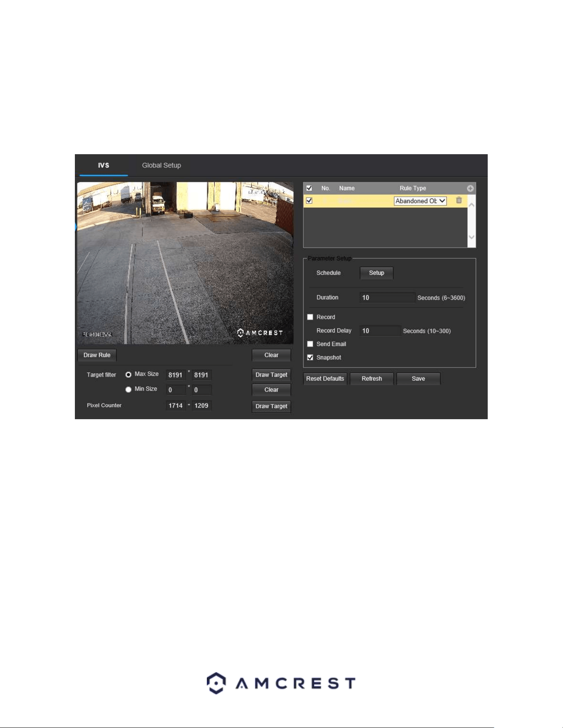Uncheck the Abandoned Object rule row checkbox
This screenshot has height=728, width=563.
[309, 200]
